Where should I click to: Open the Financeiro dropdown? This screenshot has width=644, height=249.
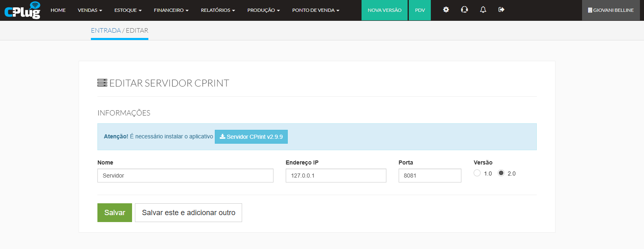coord(171,10)
